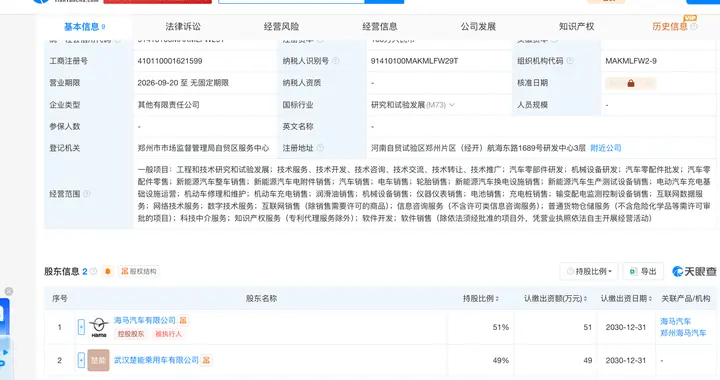Image resolution: width=720 pixels, height=380 pixels.
Task: Click the Haima logo thumbnail
Action: pos(99,327)
